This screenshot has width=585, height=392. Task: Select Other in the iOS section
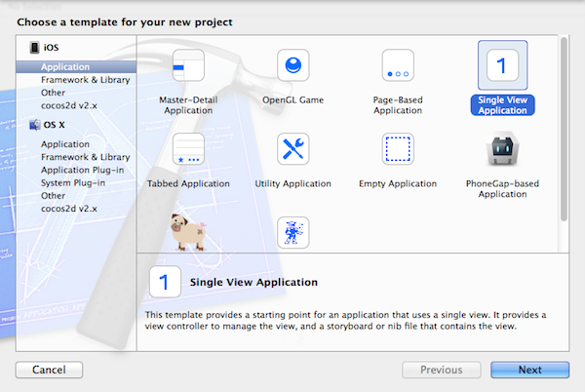click(x=54, y=93)
